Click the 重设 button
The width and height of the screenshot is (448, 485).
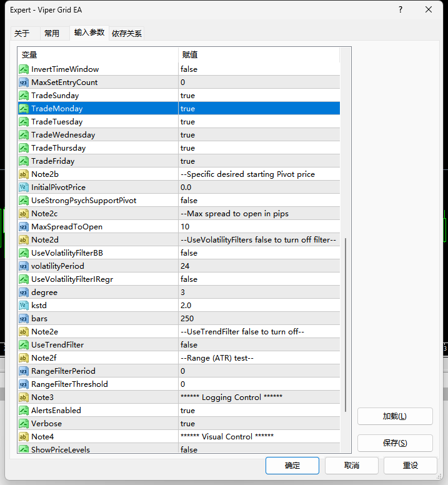tap(411, 466)
